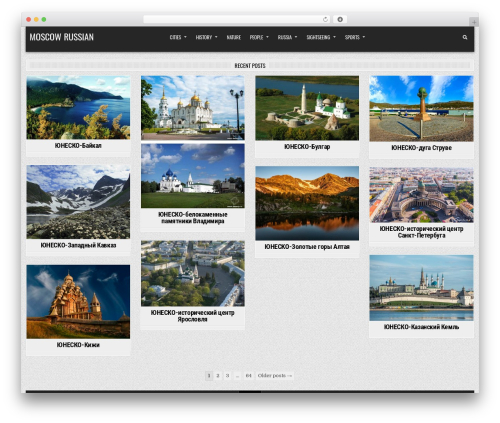
Task: Open the Nature menu item
Action: coord(234,37)
